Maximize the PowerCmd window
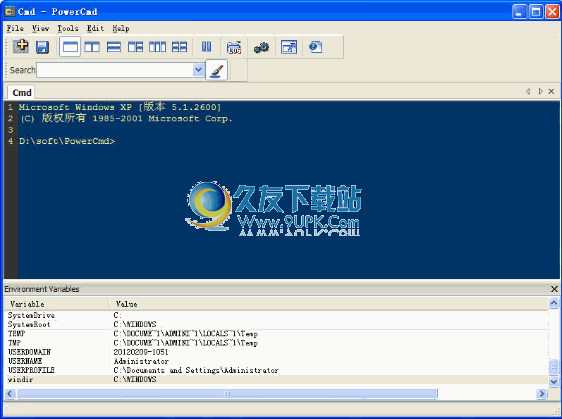Viewport: 562px width, 419px height. coord(536,12)
